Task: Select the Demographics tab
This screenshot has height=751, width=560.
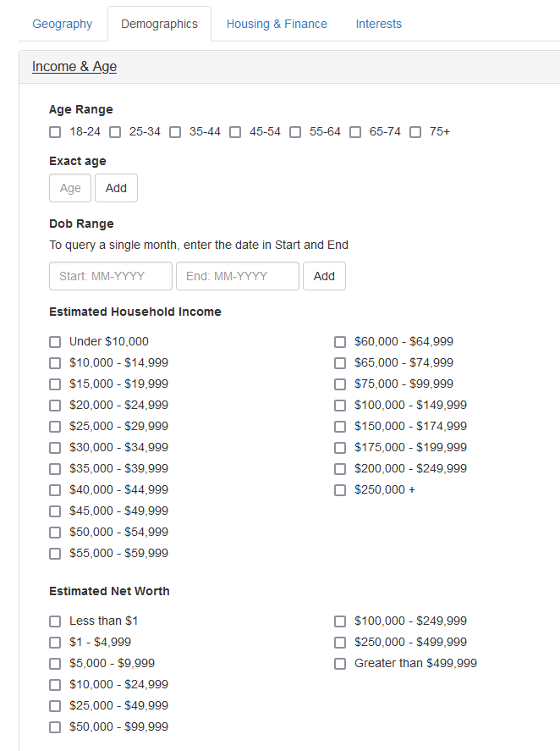Action: (159, 24)
